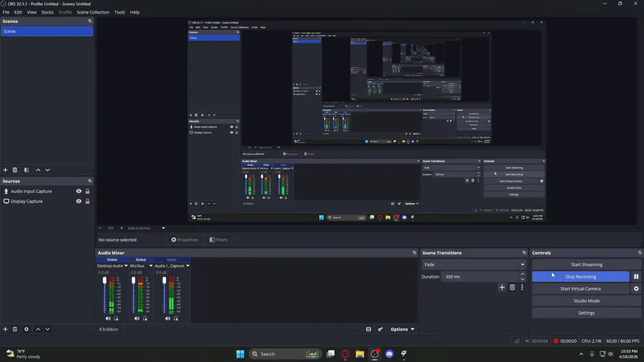The height and width of the screenshot is (362, 644).
Task: Open Settings from Controls panel
Action: coord(587,313)
